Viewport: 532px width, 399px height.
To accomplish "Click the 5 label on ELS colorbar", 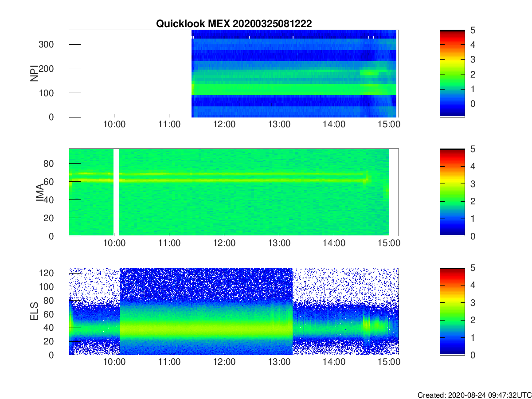I will click(473, 268).
